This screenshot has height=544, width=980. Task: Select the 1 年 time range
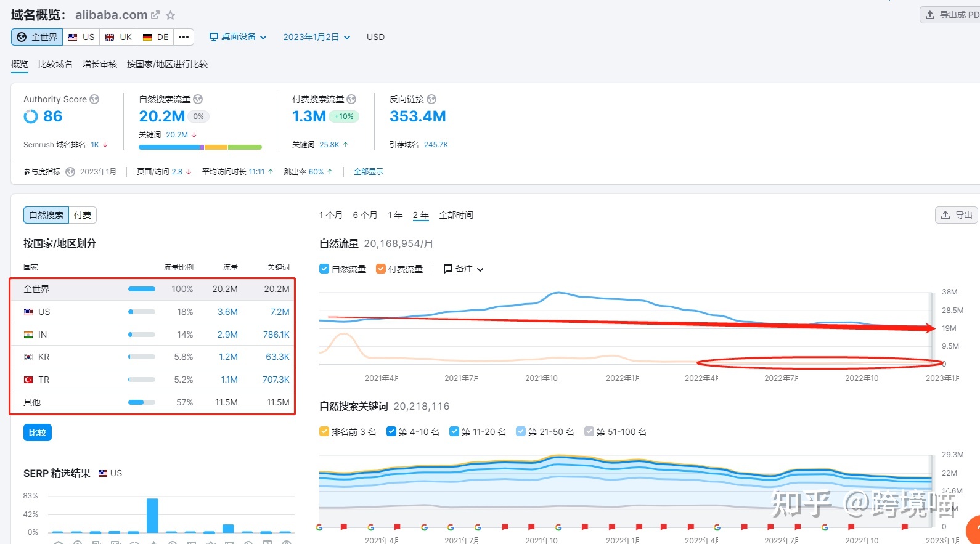pos(395,215)
